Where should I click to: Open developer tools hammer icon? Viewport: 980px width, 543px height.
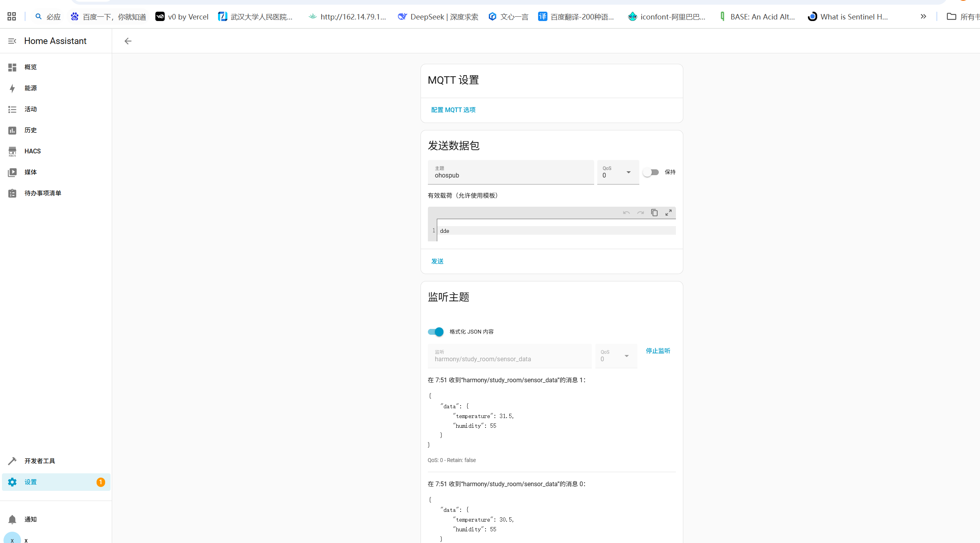pyautogui.click(x=12, y=461)
